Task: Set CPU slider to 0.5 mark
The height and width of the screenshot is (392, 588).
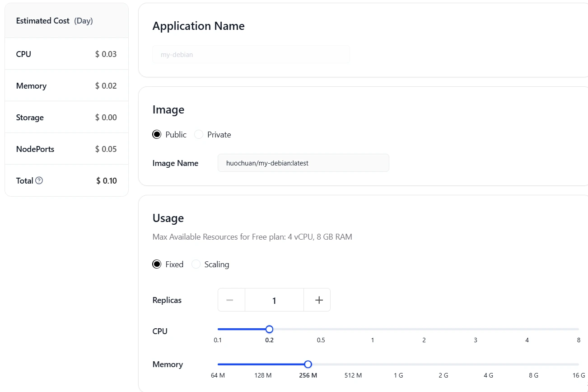Action: [x=321, y=329]
